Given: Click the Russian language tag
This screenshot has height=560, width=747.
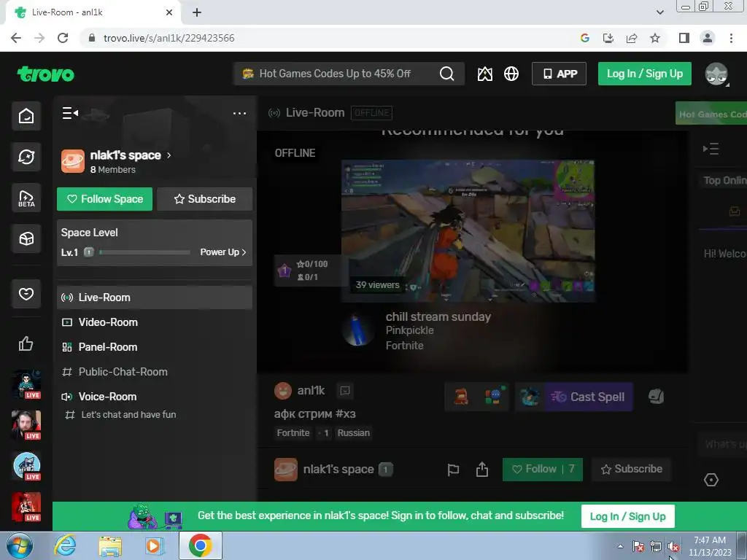Looking at the screenshot, I should [x=354, y=433].
